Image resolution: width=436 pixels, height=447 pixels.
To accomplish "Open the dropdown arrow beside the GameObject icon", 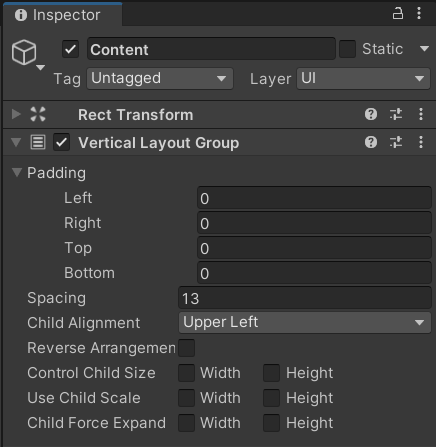I will [40, 68].
